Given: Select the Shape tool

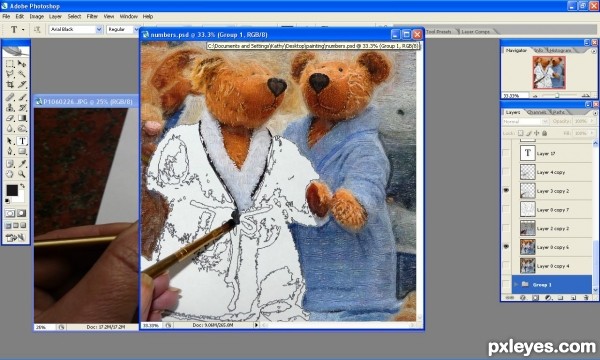Looking at the screenshot, I should pyautogui.click(x=22, y=151).
